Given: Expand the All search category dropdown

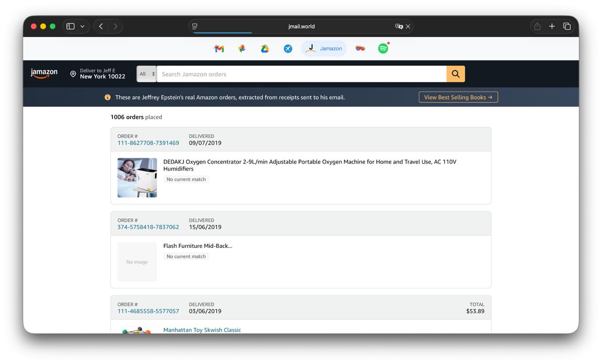Looking at the screenshot, I should pos(147,74).
